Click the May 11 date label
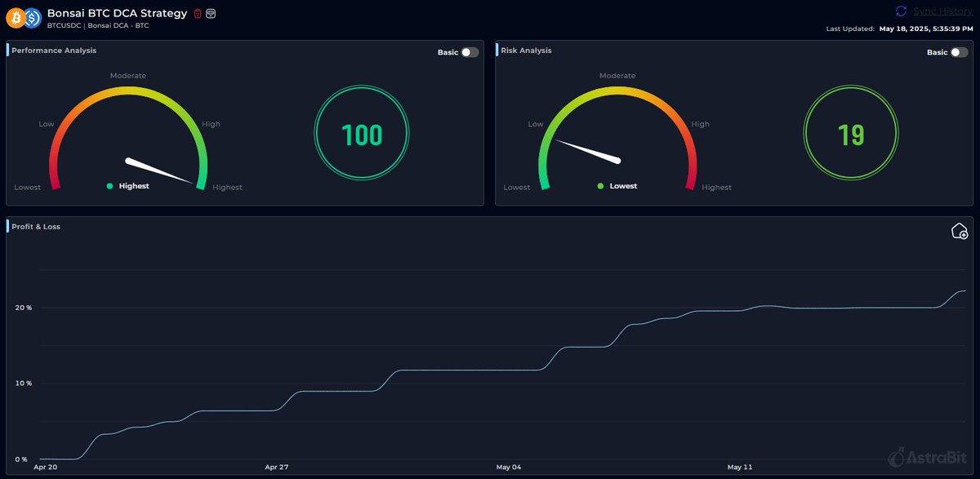980x479 pixels. click(740, 468)
